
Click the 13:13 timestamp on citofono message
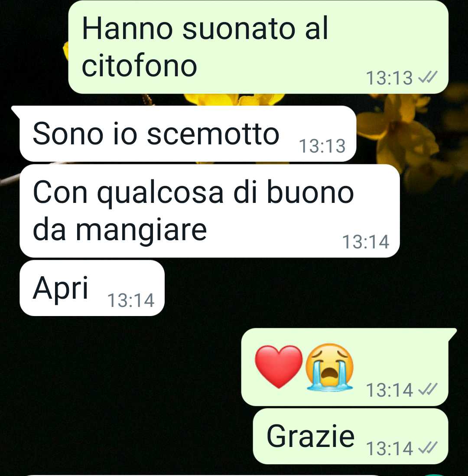(x=390, y=78)
